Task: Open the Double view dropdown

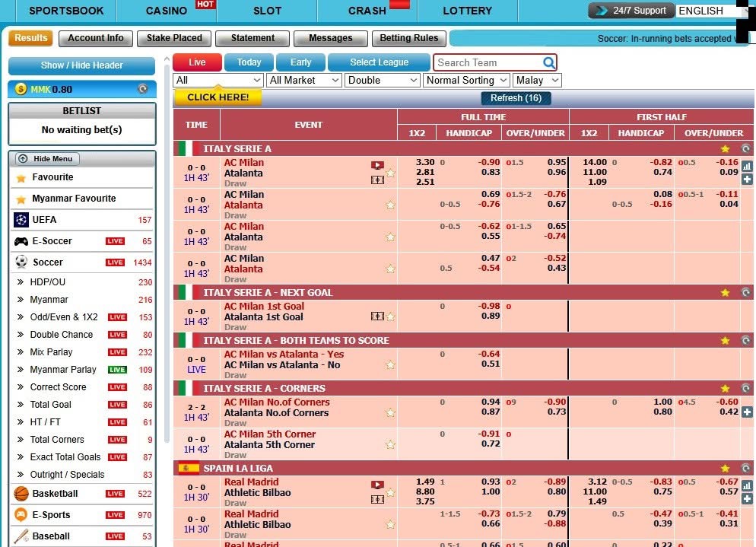Action: coord(383,80)
